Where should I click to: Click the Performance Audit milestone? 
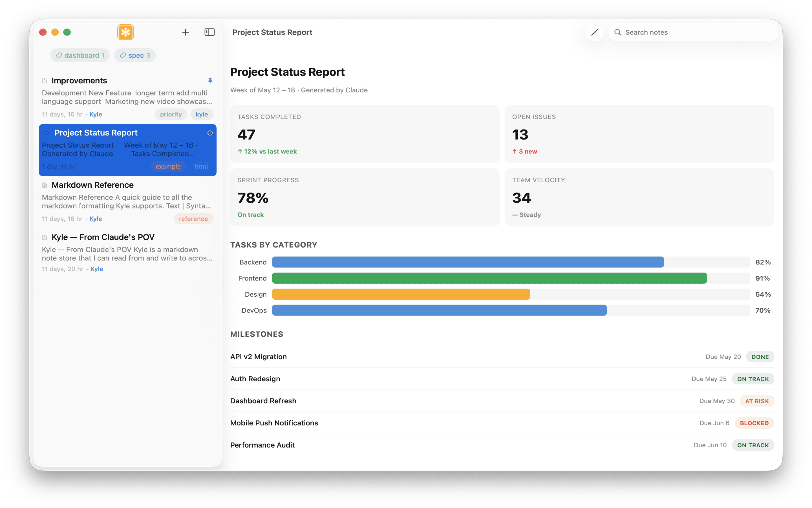(x=502, y=445)
